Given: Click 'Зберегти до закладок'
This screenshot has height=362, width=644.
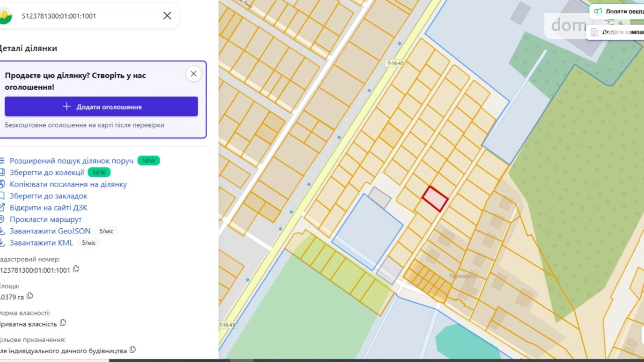Looking at the screenshot, I should pos(48,196).
